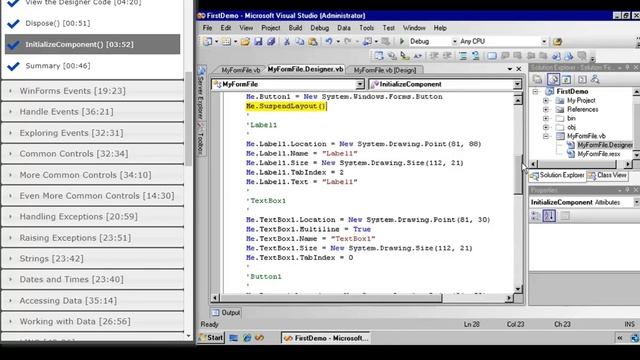Click Properties icon in Solution Explorer toolbar
Viewport: 640px width, 360px height.
538,79
